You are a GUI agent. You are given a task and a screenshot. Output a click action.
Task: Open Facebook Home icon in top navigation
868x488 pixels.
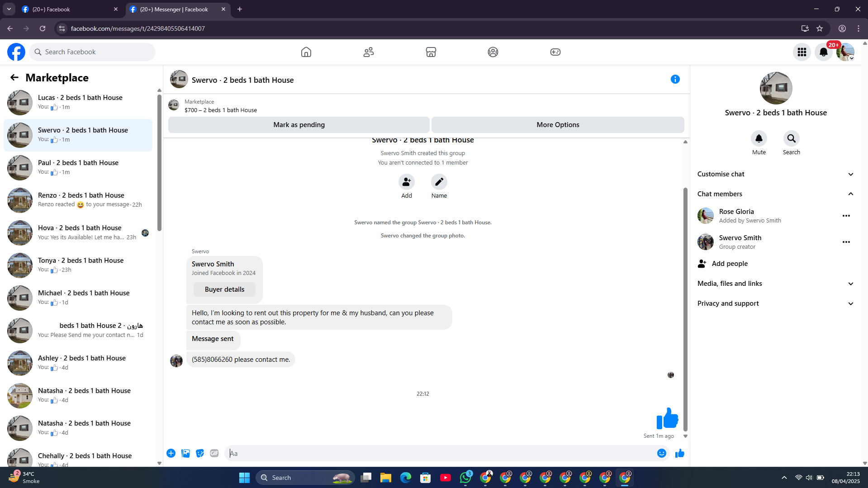tap(306, 52)
